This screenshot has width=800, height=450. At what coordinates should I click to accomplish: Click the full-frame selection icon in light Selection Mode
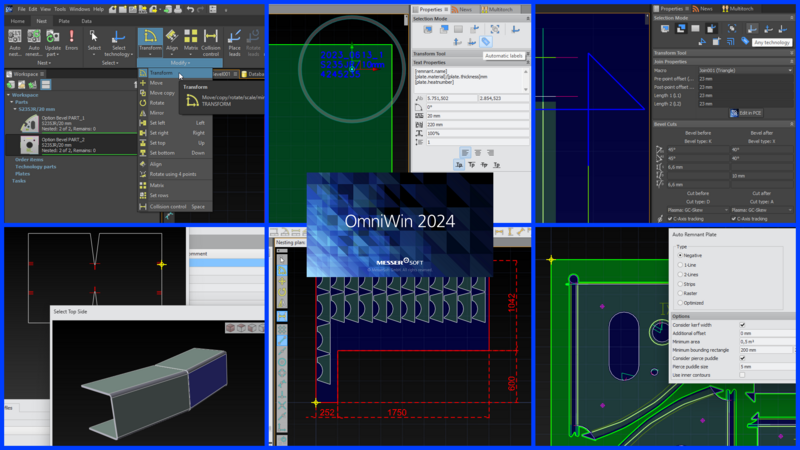click(494, 30)
